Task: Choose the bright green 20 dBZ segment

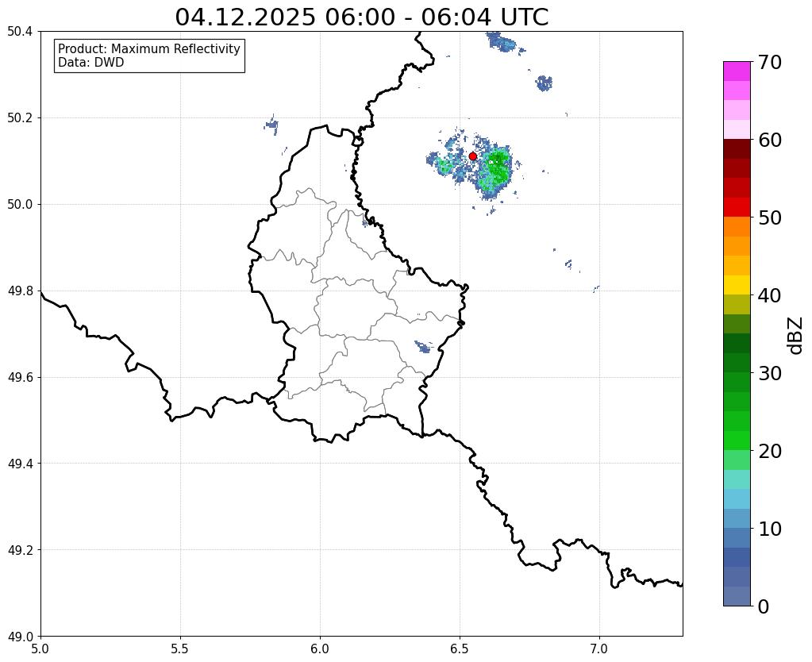Action: (x=737, y=441)
